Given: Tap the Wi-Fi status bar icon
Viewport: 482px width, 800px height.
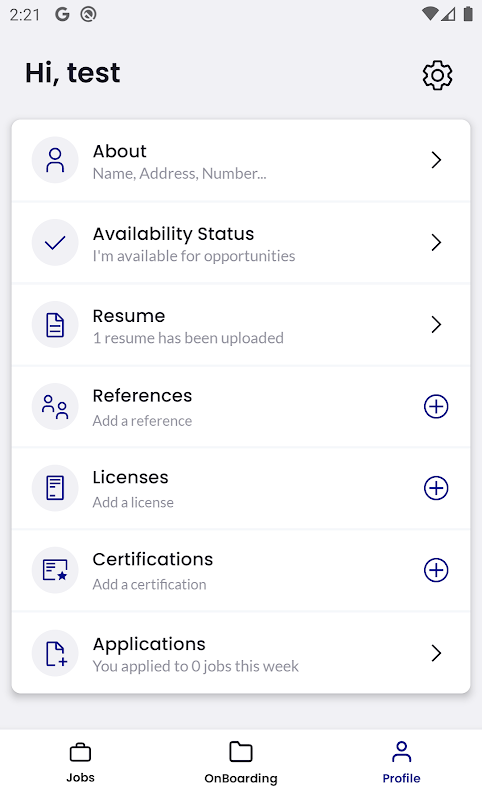Looking at the screenshot, I should point(429,14).
